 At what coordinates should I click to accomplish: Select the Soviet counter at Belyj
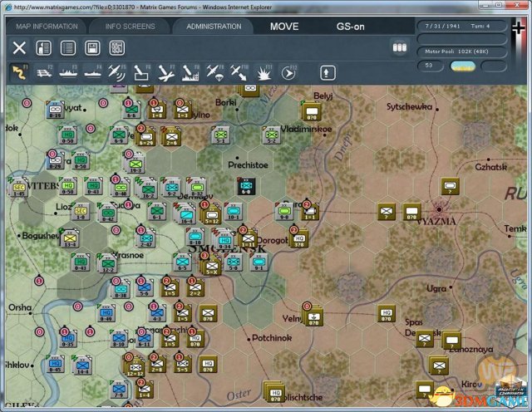click(x=312, y=111)
